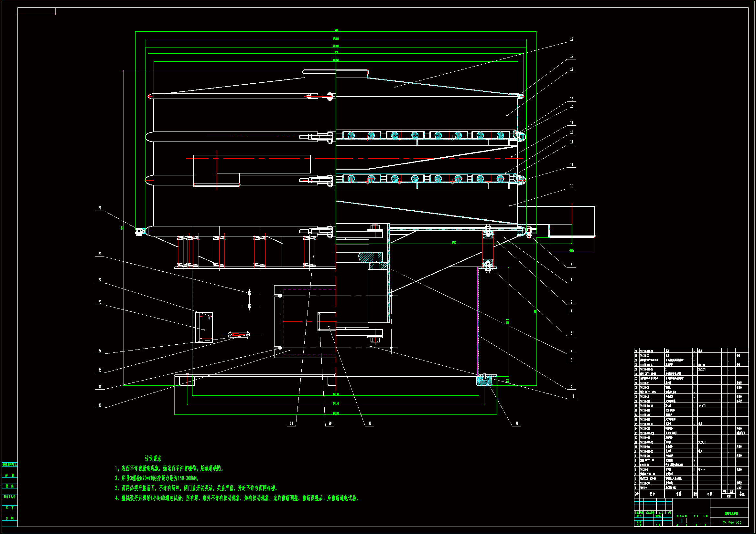
Task: Click the TS1500-000 drawing number in title block
Action: tap(732, 522)
